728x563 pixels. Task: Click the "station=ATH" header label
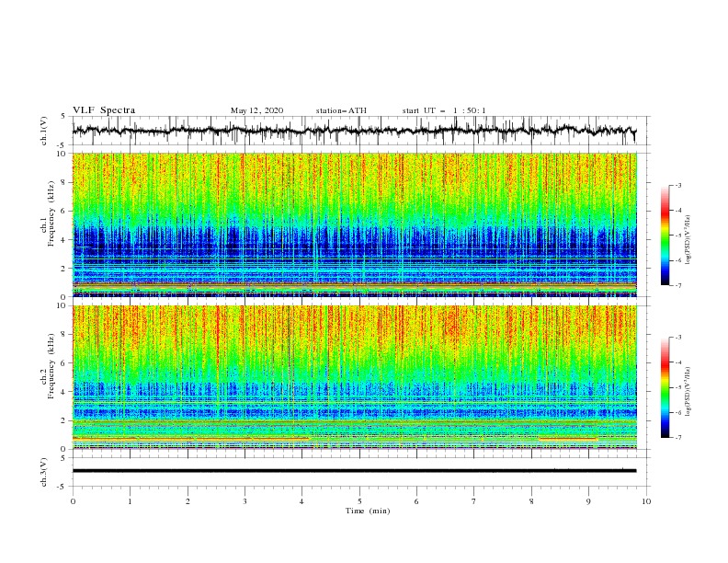pyautogui.click(x=341, y=110)
